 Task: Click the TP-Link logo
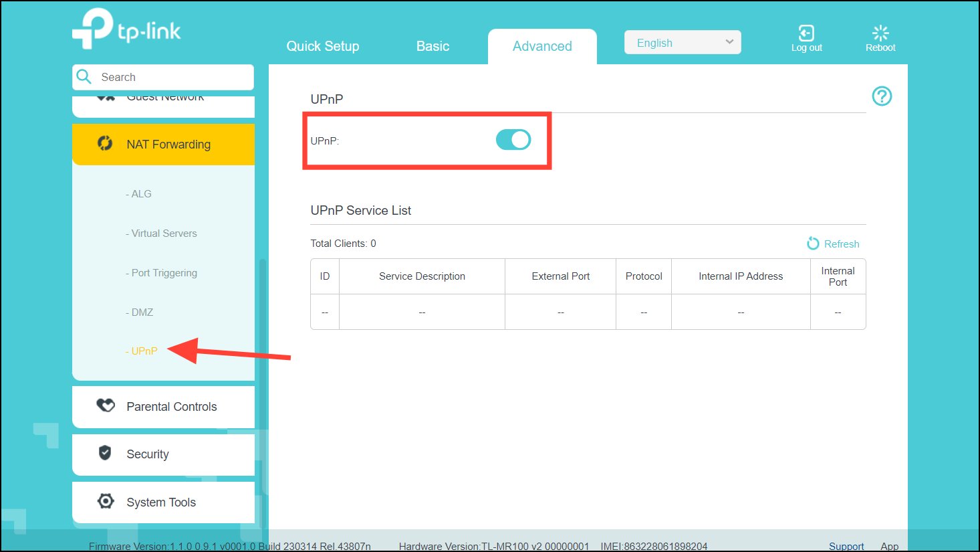(x=126, y=29)
